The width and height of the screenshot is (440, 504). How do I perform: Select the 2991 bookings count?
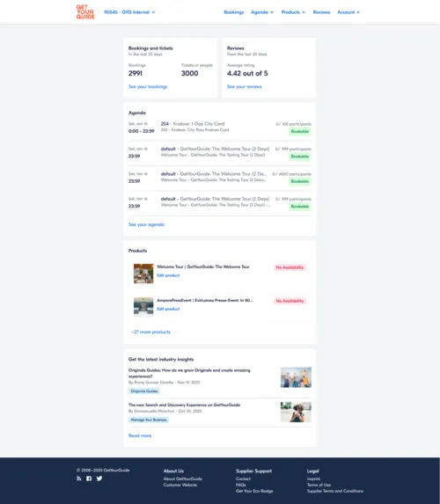coord(136,73)
